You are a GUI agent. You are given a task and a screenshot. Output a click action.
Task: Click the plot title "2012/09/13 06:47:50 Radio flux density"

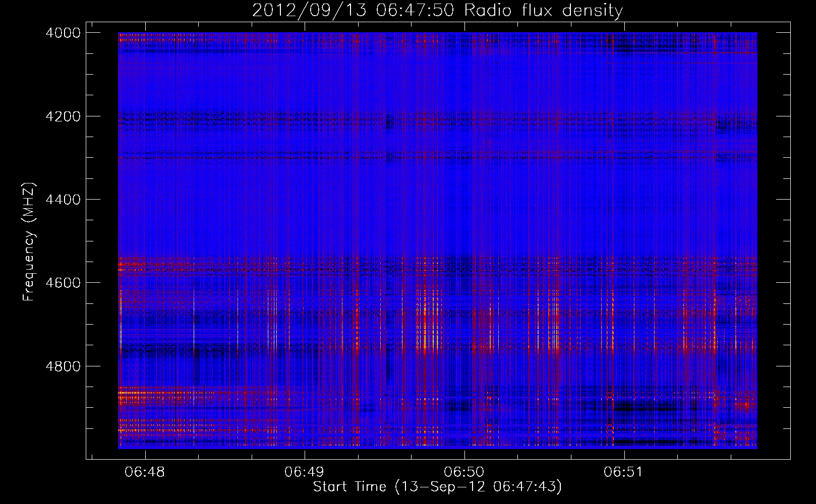point(437,10)
